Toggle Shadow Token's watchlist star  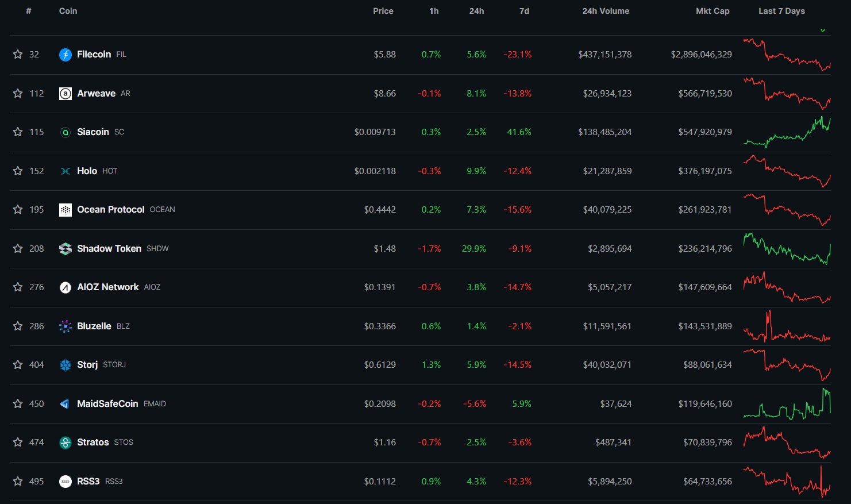18,248
